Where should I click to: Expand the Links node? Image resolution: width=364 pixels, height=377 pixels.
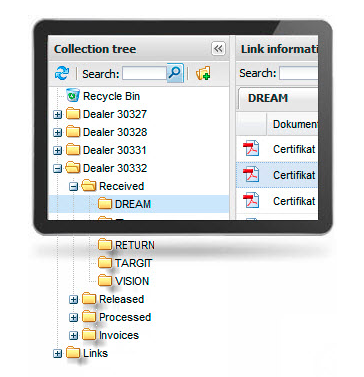click(x=58, y=354)
